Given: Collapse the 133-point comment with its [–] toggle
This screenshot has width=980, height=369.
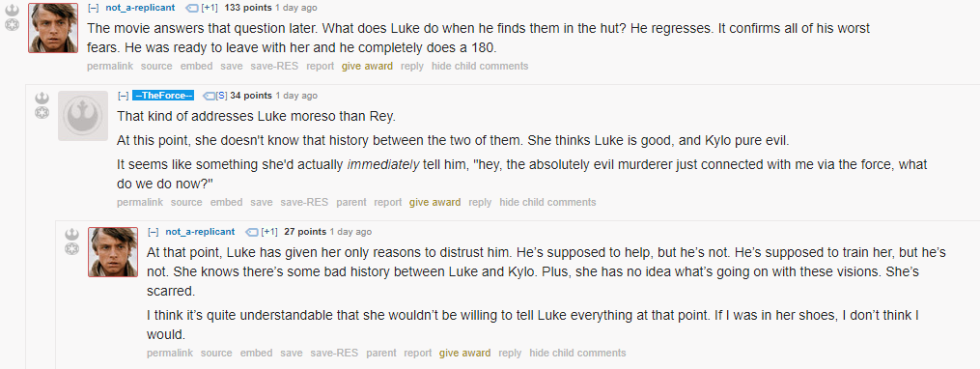Looking at the screenshot, I should pyautogui.click(x=93, y=8).
